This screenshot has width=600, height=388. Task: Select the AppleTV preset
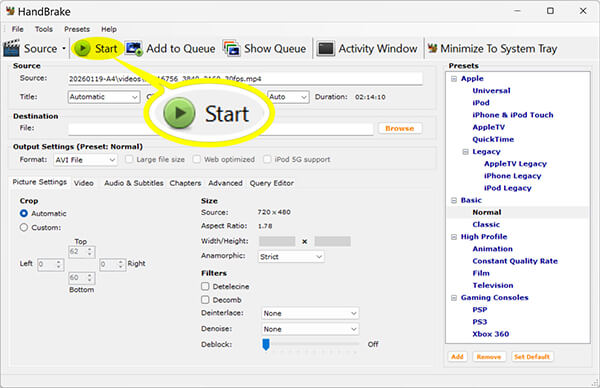tap(488, 127)
